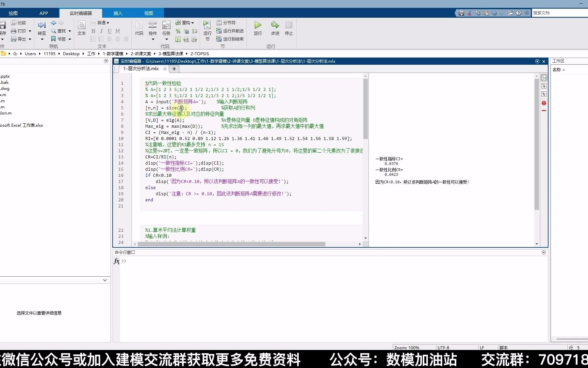Switch to the 实时编辑器 ribbon tab
This screenshot has height=368, width=588.
pos(81,13)
